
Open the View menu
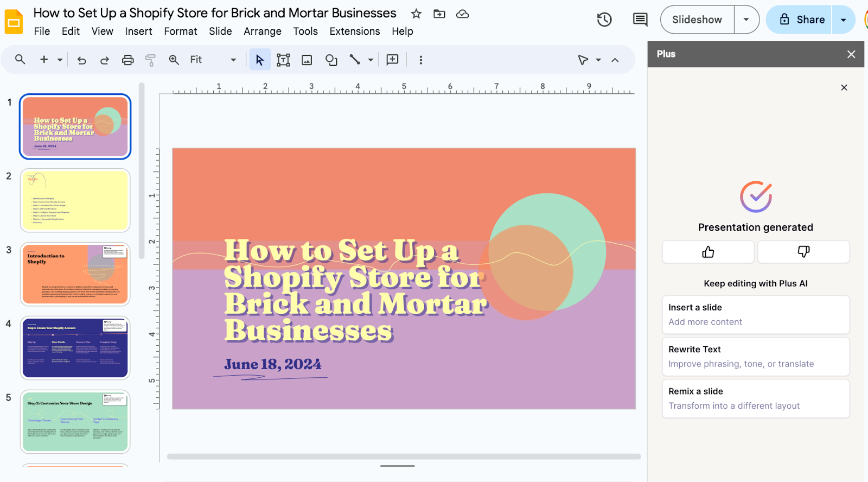[102, 31]
